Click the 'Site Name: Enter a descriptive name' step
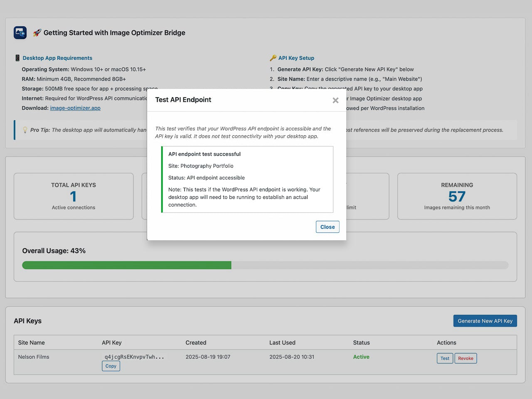This screenshot has height=399, width=532. pos(350,79)
